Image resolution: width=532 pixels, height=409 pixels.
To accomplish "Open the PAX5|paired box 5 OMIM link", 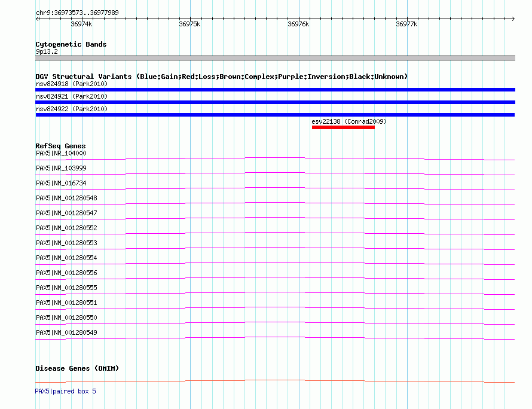I will [66, 391].
